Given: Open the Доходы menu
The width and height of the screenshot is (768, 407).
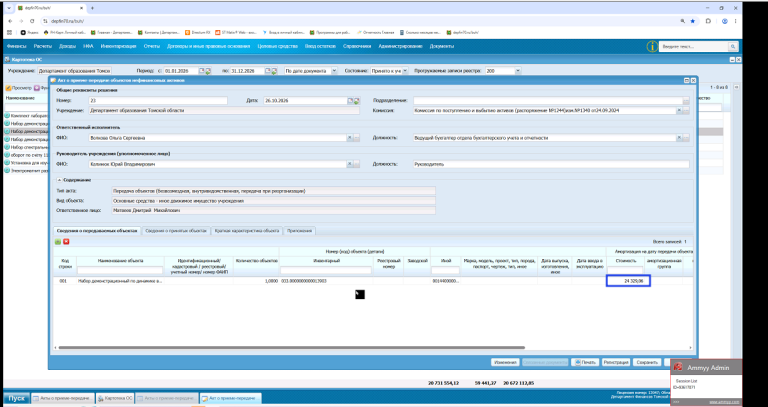Looking at the screenshot, I should click(x=67, y=47).
